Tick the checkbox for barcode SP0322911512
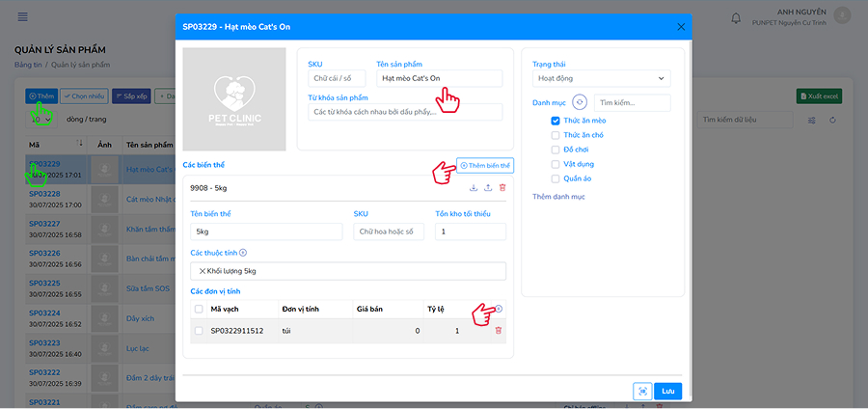 [x=199, y=331]
